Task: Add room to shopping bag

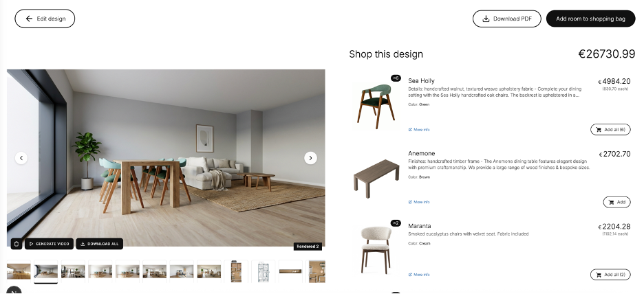Action: (590, 19)
